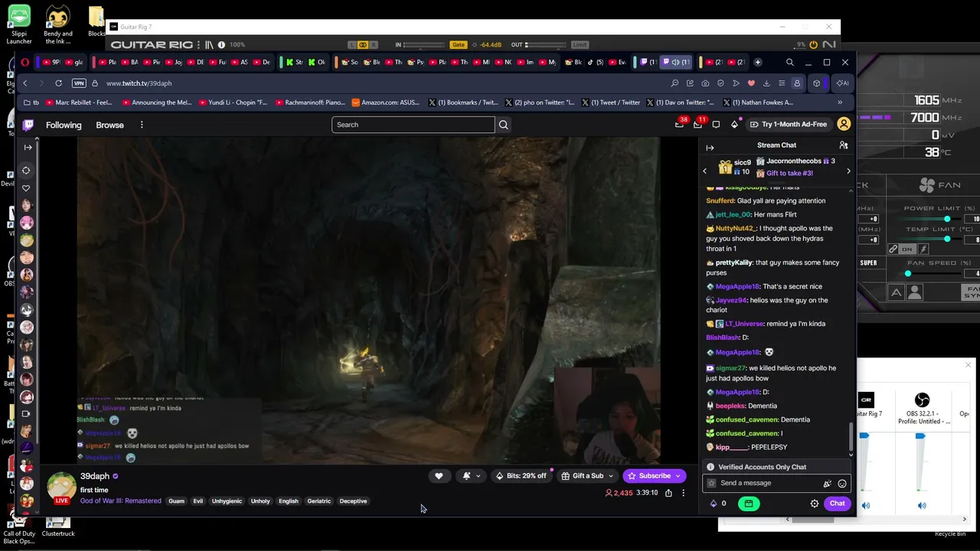Adjust the Fan Speed slider in GPU utility
This screenshot has height=551, width=980.
(908, 273)
